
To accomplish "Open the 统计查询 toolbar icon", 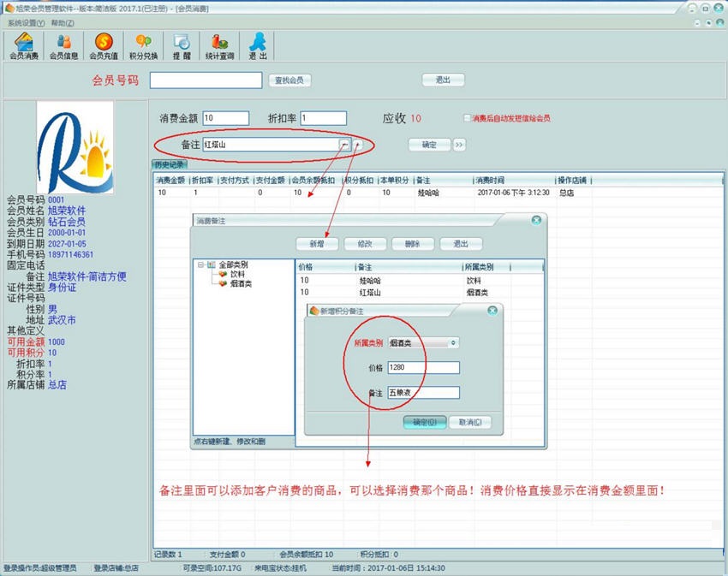I will (219, 46).
